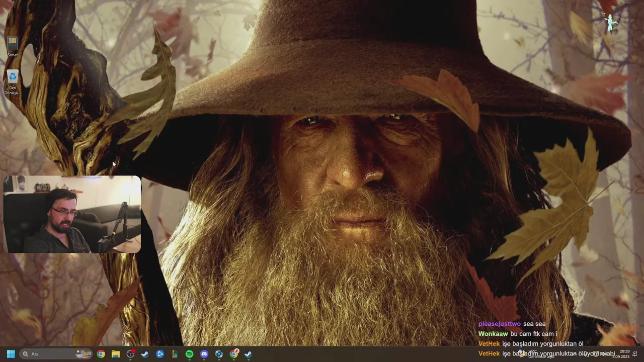This screenshot has height=362, width=644.
Task: Open Google Chrome from the taskbar
Action: [x=101, y=354]
